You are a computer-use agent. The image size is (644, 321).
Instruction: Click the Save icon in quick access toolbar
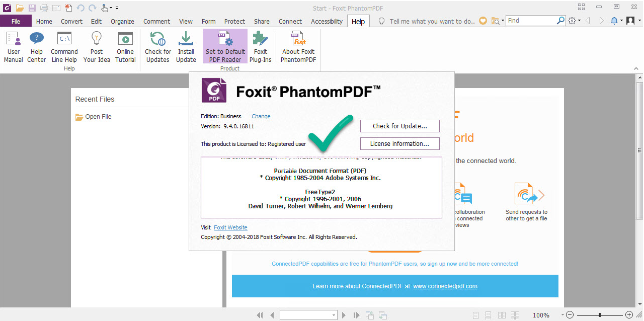click(32, 8)
